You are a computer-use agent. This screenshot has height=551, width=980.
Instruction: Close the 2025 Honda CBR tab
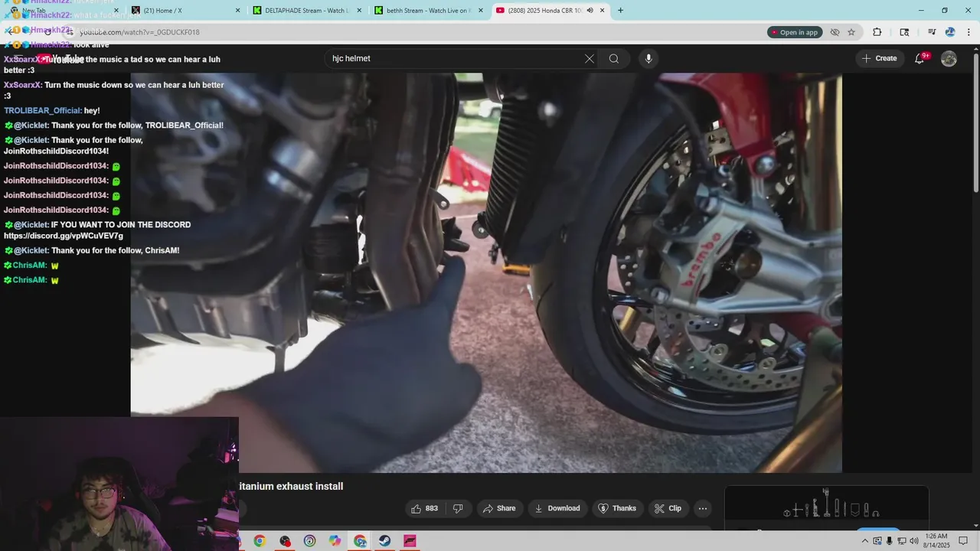pos(603,11)
